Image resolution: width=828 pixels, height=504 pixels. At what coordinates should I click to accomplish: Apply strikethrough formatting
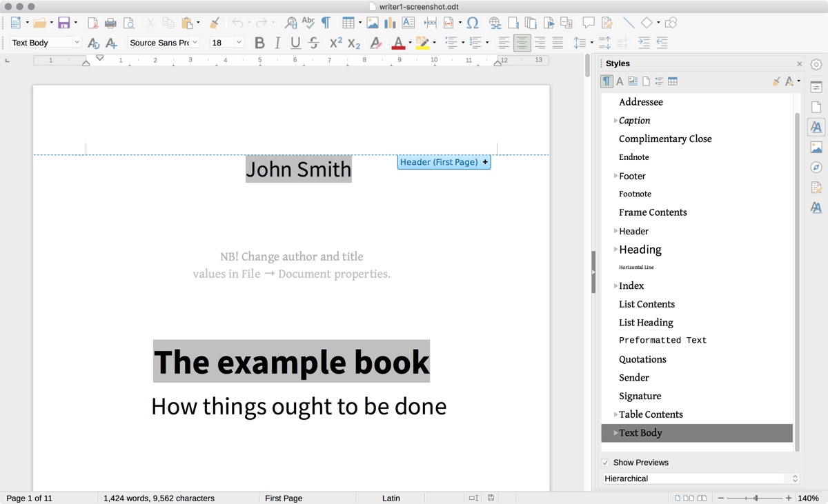[313, 43]
